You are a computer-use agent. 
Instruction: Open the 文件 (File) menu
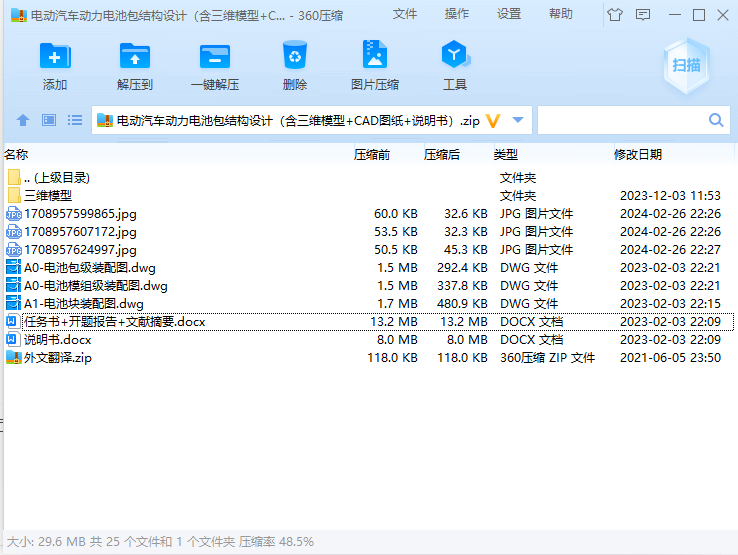[405, 14]
